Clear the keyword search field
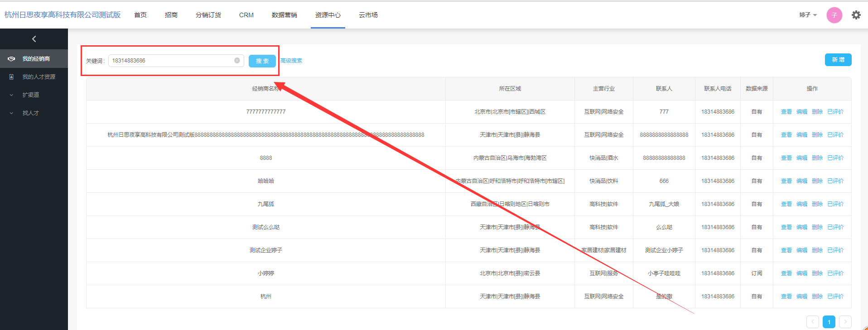Viewport: 868px width, 330px height. [x=237, y=61]
